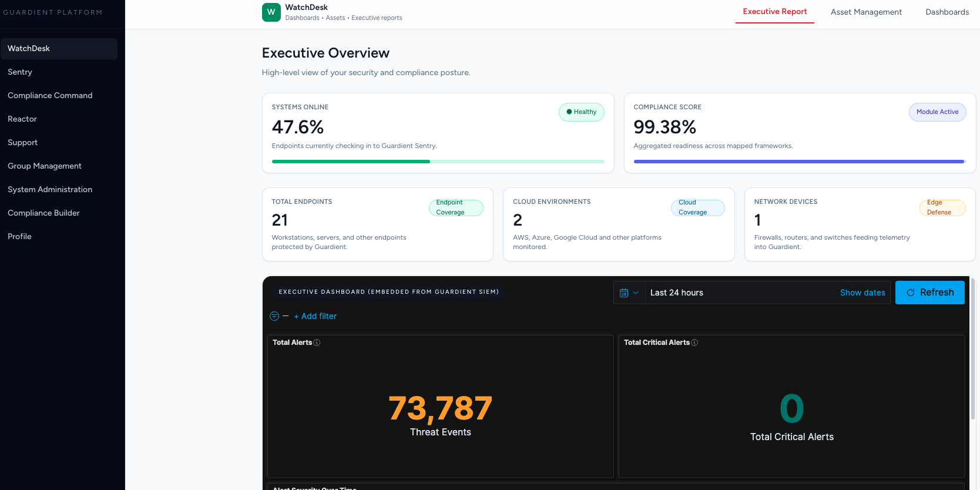Select WatchDesk in the sidebar

pos(59,48)
